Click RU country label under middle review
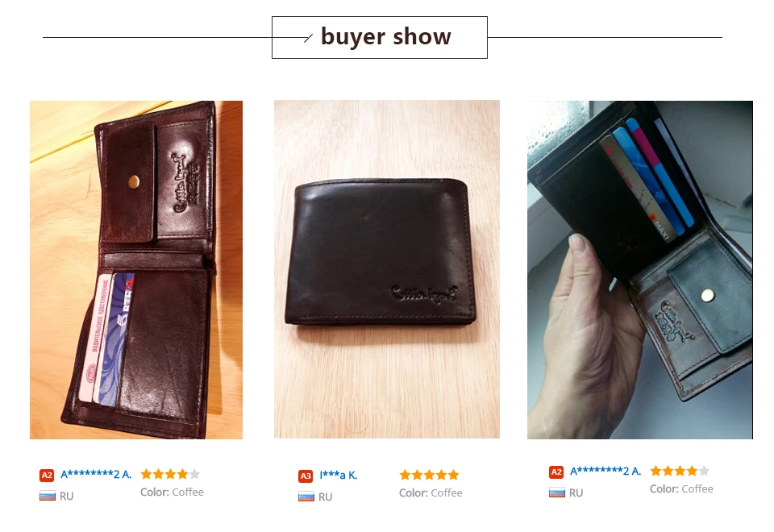This screenshot has width=774, height=532. pyautogui.click(x=325, y=497)
